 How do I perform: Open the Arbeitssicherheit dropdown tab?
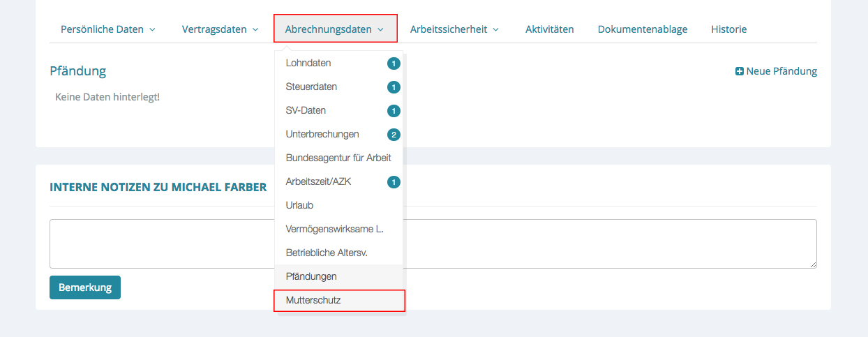point(454,29)
